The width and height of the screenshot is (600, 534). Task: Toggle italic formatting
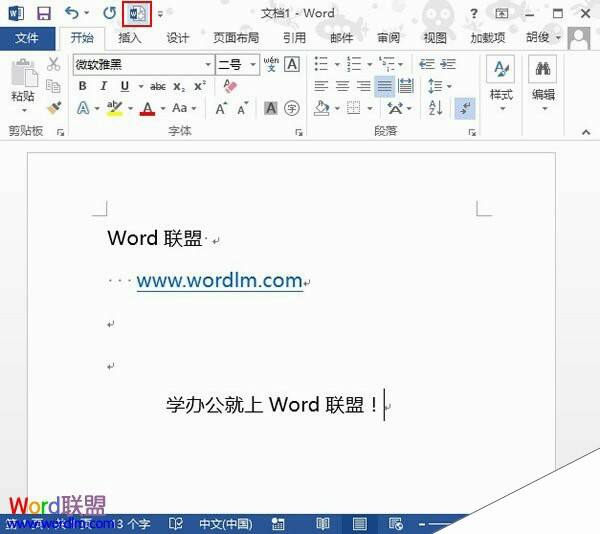click(103, 86)
